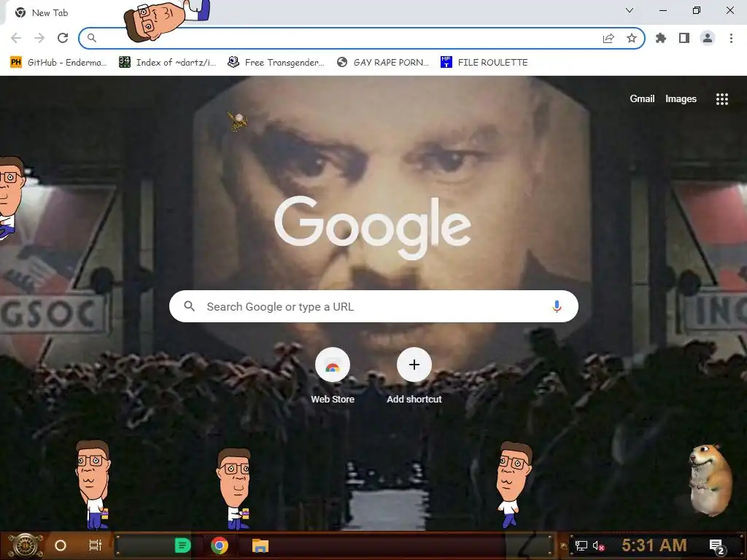Open the Index of ~dartz bookmark
The height and width of the screenshot is (560, 747).
point(167,63)
